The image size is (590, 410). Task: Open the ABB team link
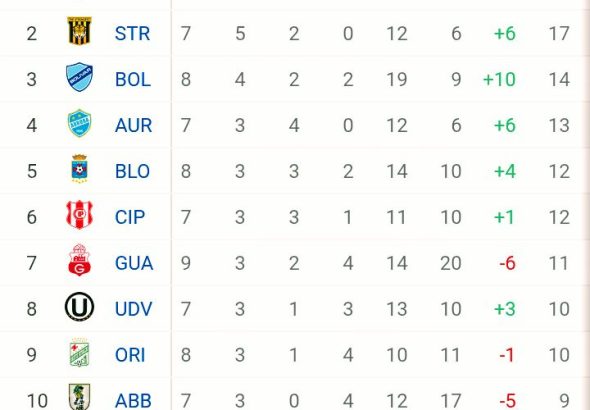[x=133, y=401]
